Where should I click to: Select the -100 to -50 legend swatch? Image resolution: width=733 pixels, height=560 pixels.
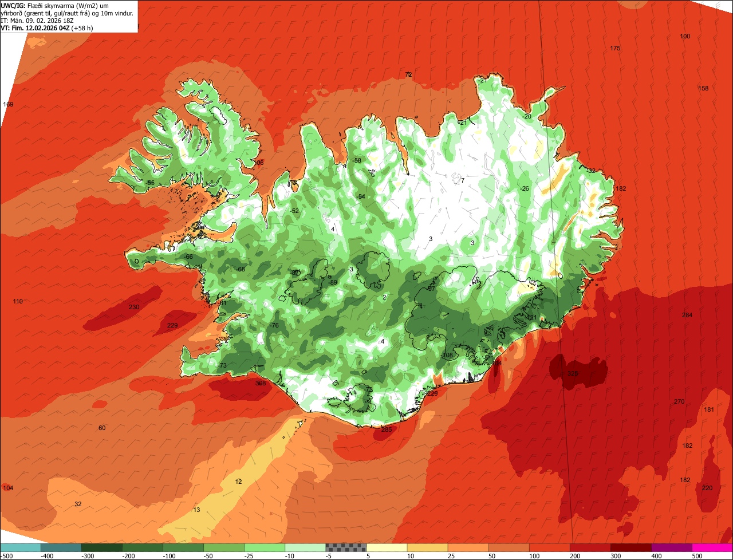click(x=183, y=547)
